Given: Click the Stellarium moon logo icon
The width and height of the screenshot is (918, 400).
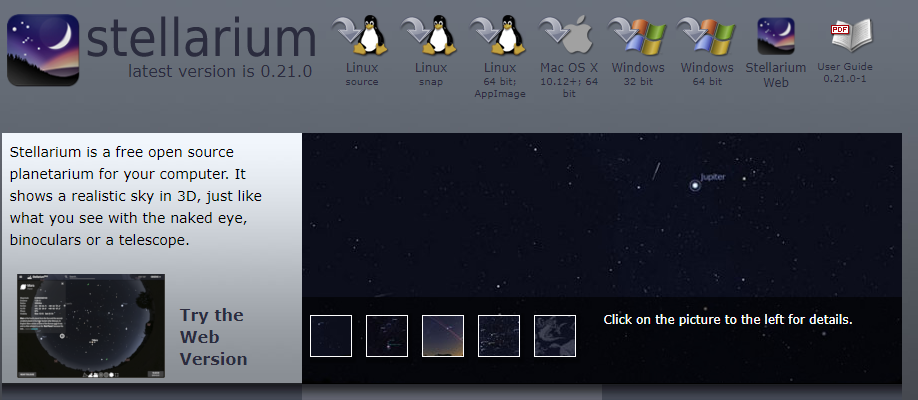Looking at the screenshot, I should pos(43,50).
